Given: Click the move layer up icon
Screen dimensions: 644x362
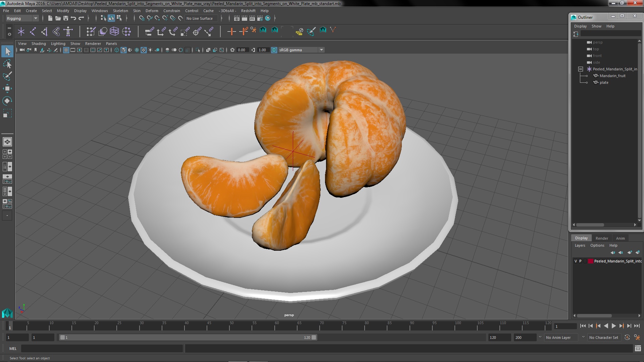Looking at the screenshot, I should tap(613, 252).
